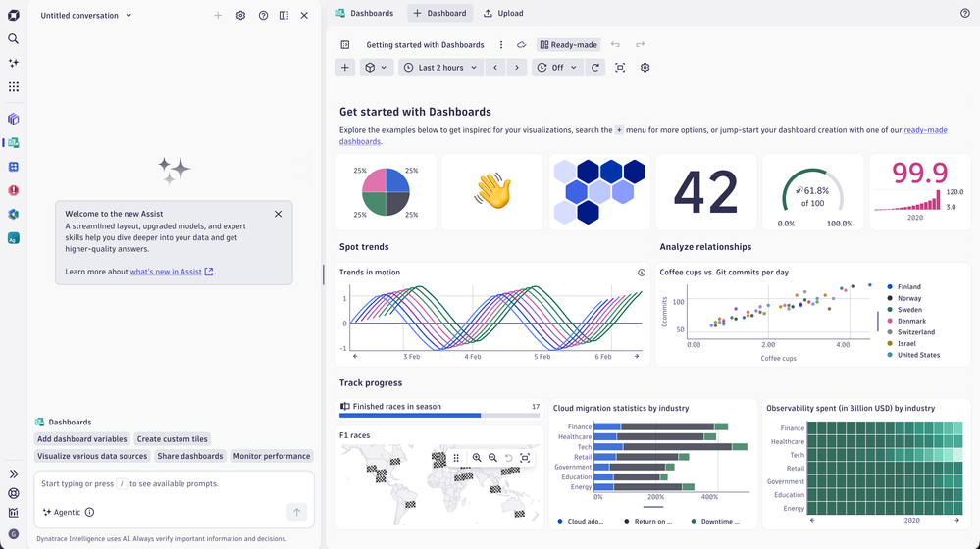
Task: Open the apps grid launcher icon
Action: pyautogui.click(x=13, y=87)
